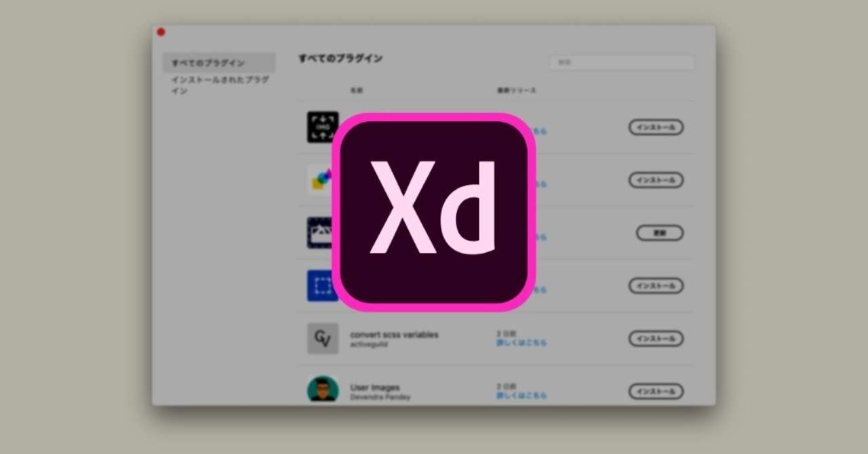Install the User Images plugin
Viewport: 868px width, 454px height.
(656, 392)
